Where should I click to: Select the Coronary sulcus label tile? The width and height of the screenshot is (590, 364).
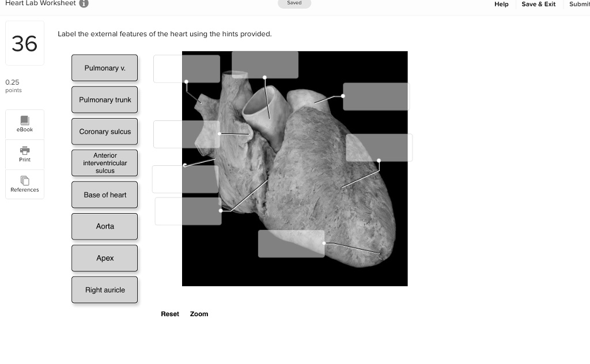click(x=104, y=131)
